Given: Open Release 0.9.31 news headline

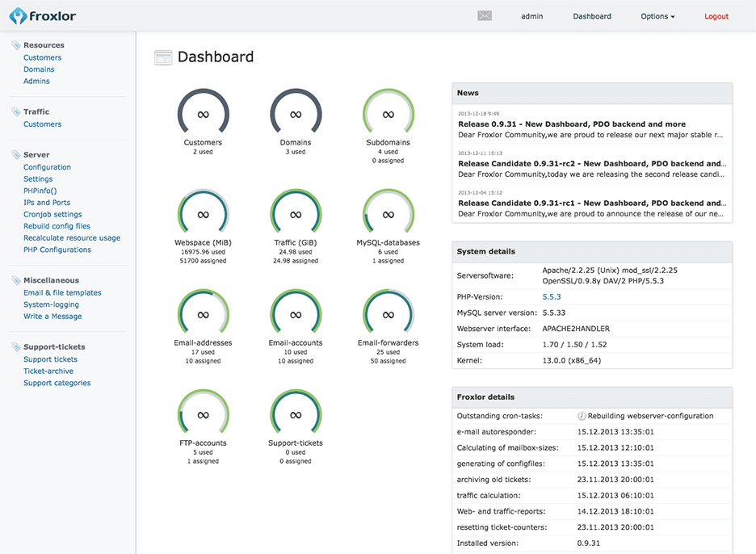Looking at the screenshot, I should pos(572,124).
